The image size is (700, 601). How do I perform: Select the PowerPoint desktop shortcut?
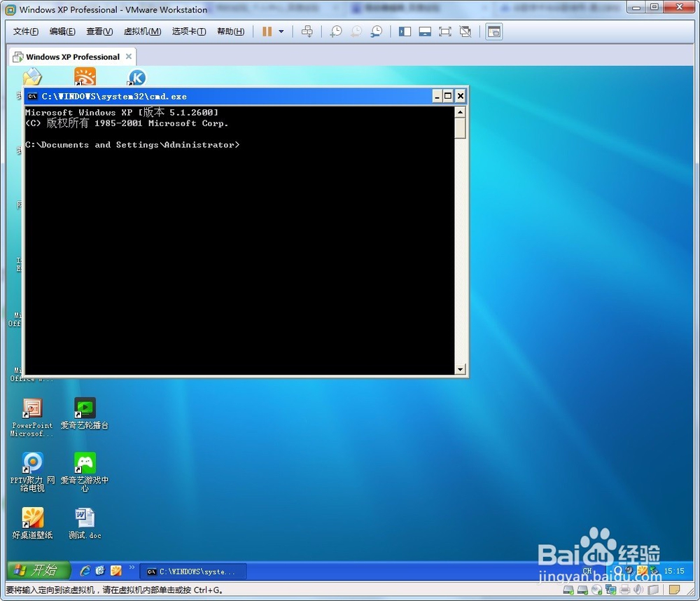[x=32, y=417]
